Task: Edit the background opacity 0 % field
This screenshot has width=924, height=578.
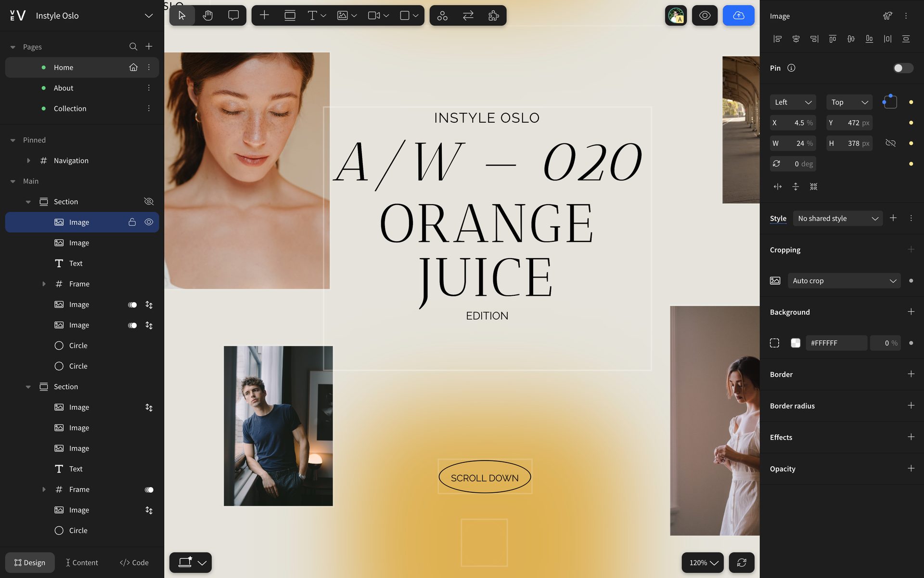Action: click(x=885, y=343)
